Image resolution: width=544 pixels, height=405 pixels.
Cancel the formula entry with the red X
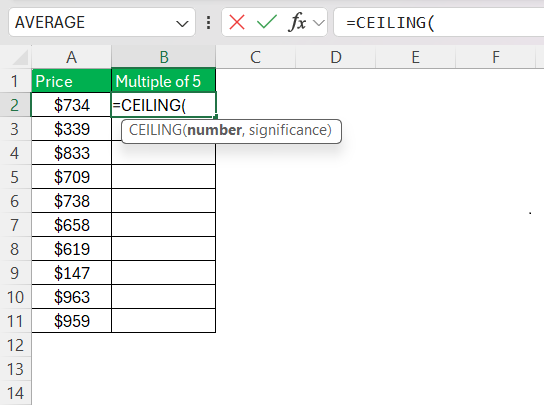click(x=237, y=23)
